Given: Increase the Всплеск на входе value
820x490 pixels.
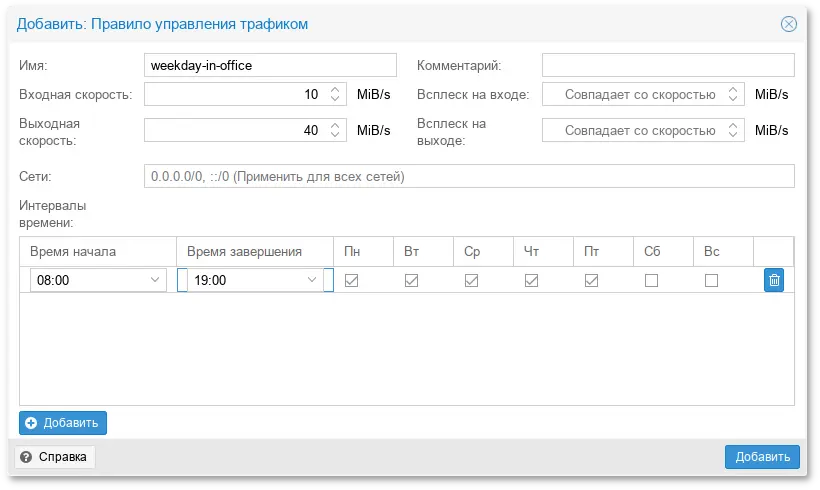Looking at the screenshot, I should [x=733, y=89].
